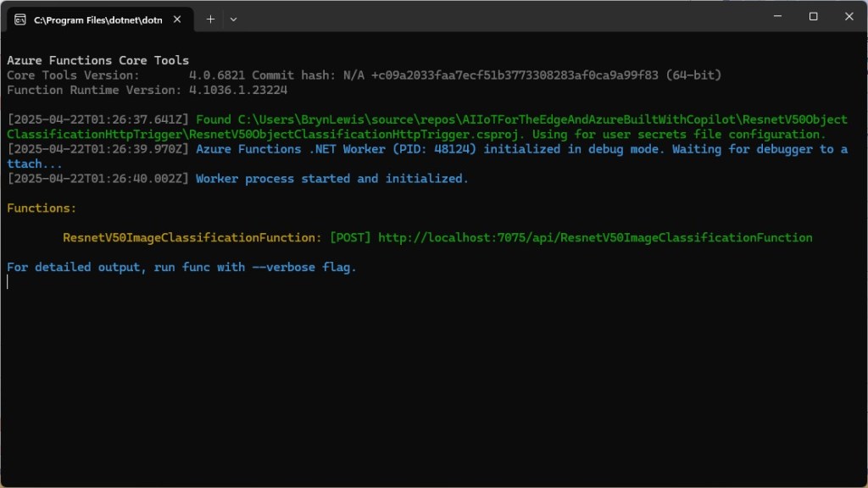The width and height of the screenshot is (868, 488).
Task: Click the --verbose flag hint line
Action: 181,268
